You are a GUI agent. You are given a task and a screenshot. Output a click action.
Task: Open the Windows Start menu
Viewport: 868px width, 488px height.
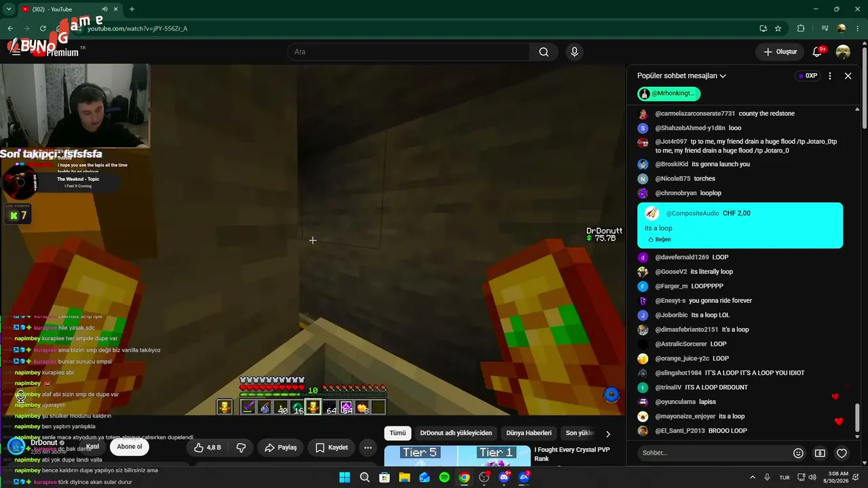click(x=344, y=477)
